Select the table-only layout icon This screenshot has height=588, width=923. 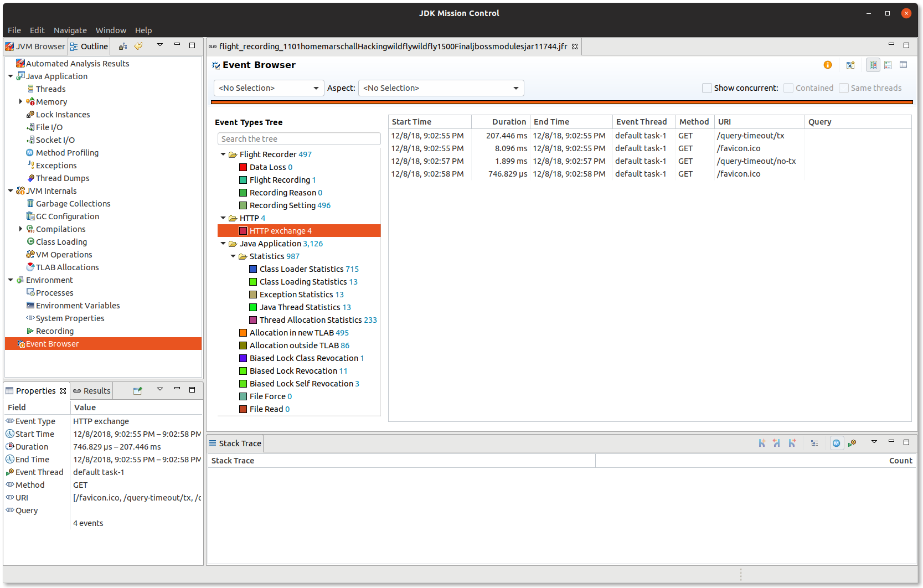click(x=904, y=65)
